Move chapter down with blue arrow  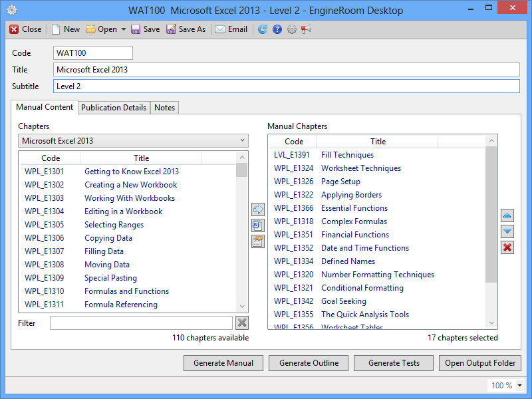pyautogui.click(x=507, y=231)
